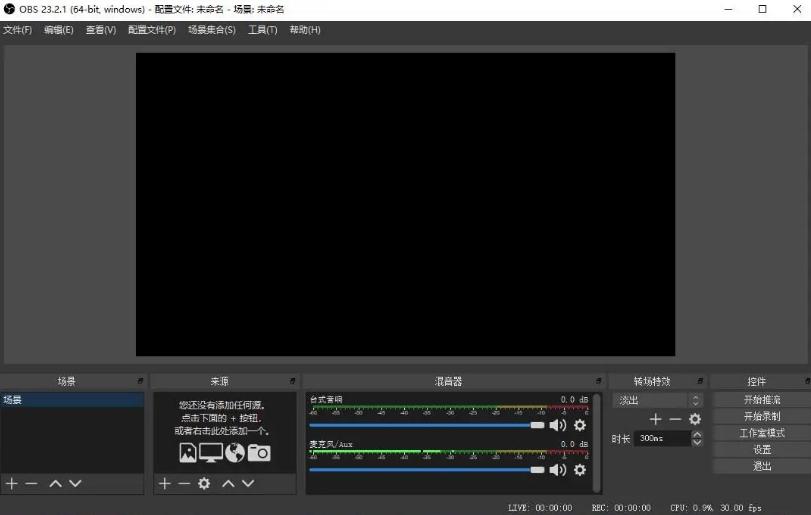The image size is (811, 515).
Task: Increase 时长 duration with up arrow
Action: [697, 435]
